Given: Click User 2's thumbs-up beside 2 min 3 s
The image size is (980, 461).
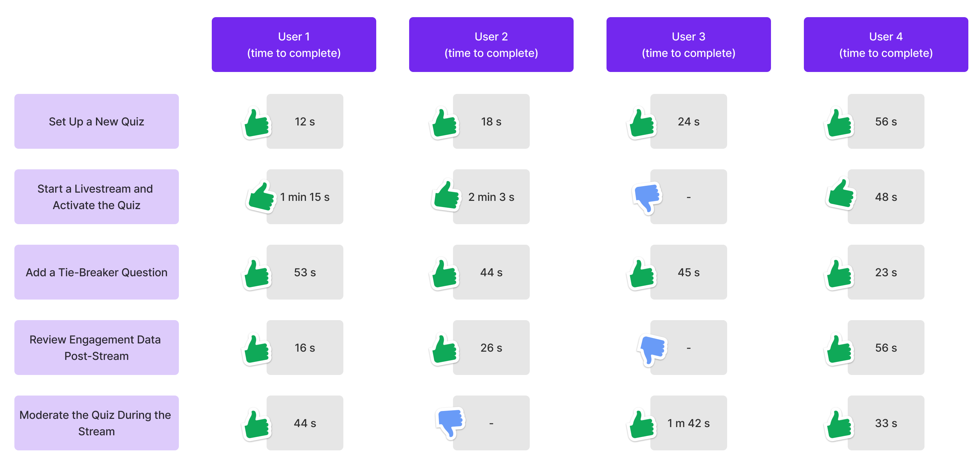Looking at the screenshot, I should [x=446, y=195].
